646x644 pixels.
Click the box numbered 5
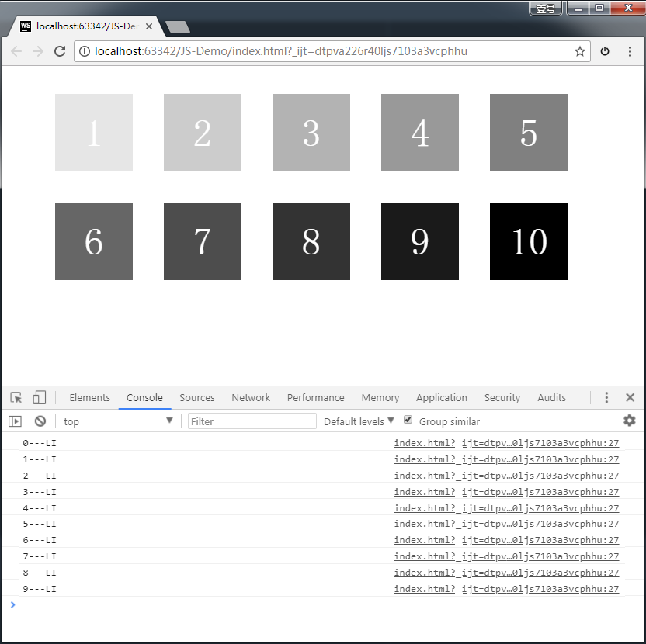tap(528, 132)
